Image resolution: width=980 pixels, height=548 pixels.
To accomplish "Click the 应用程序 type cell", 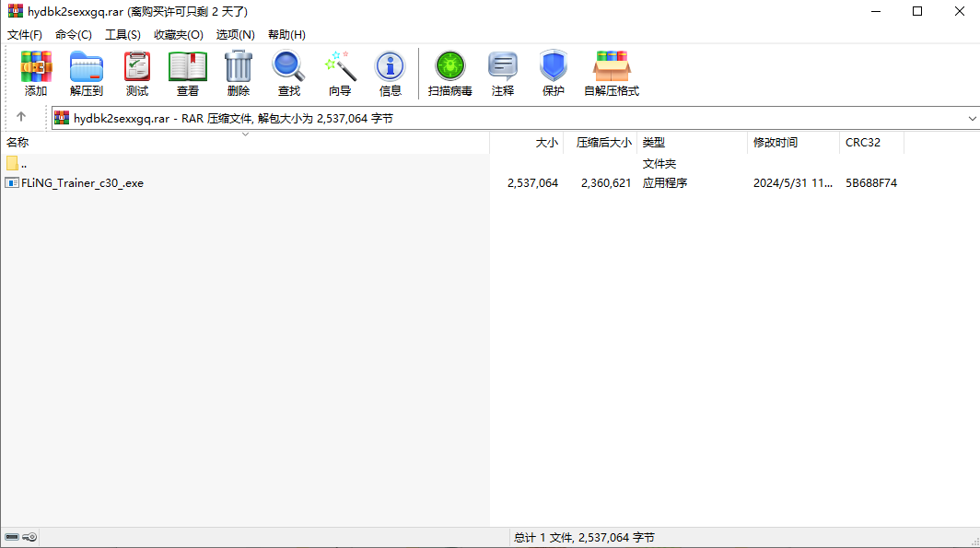I will pyautogui.click(x=665, y=183).
